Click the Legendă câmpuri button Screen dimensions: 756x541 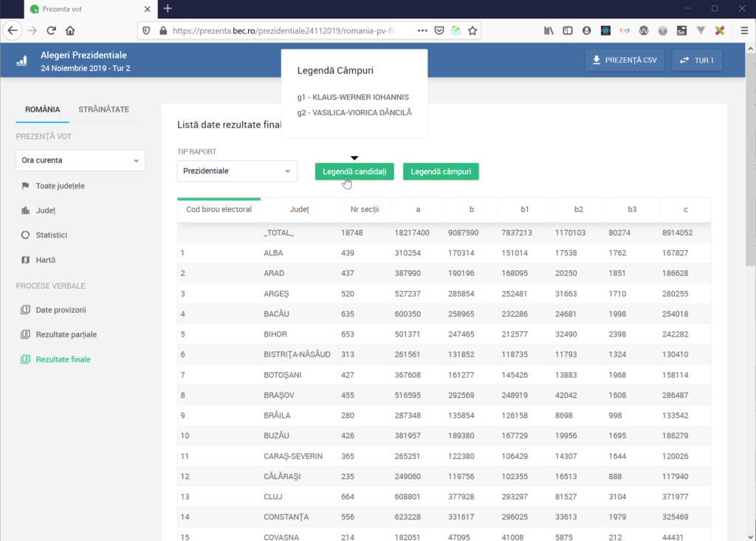pos(441,172)
